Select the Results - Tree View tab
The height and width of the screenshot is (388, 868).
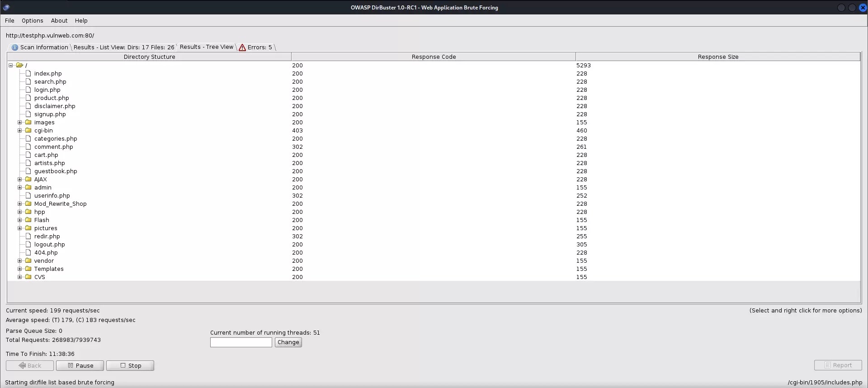click(207, 47)
